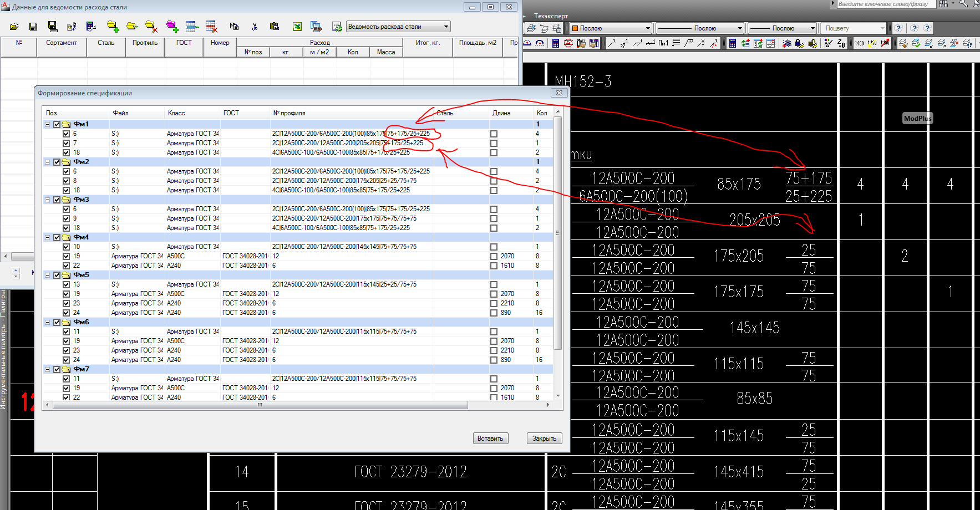This screenshot has width=980, height=510.
Task: Collapse the Фм3 tree group
Action: coord(48,200)
